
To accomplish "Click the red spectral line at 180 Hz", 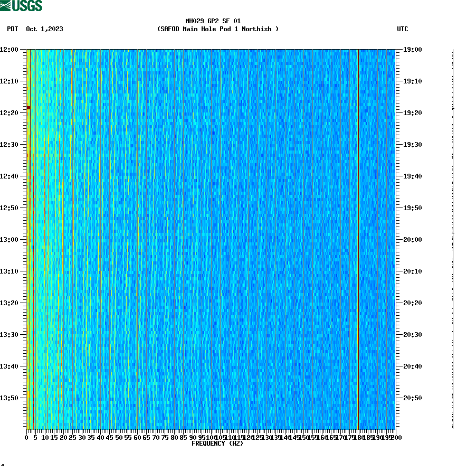I will [x=358, y=238].
